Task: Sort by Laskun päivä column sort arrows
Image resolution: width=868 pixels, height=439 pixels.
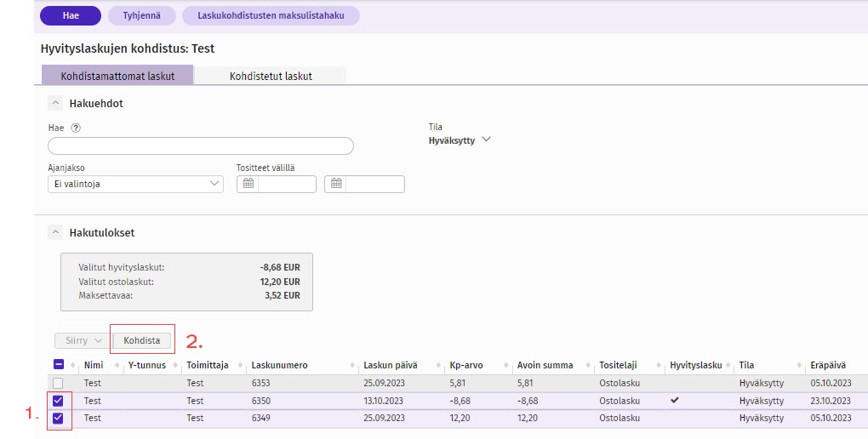Action: 438,365
